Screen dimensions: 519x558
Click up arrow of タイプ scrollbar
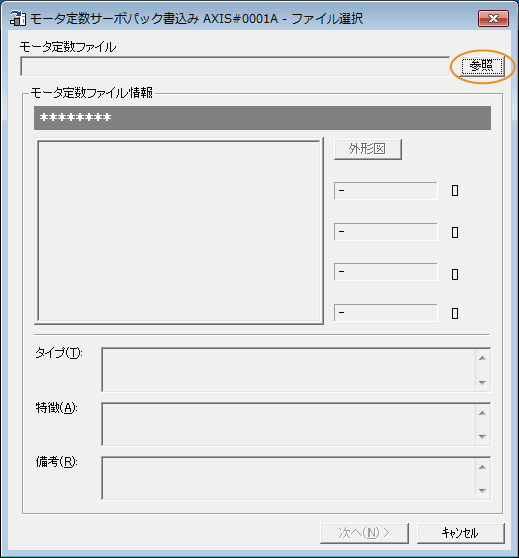482,358
